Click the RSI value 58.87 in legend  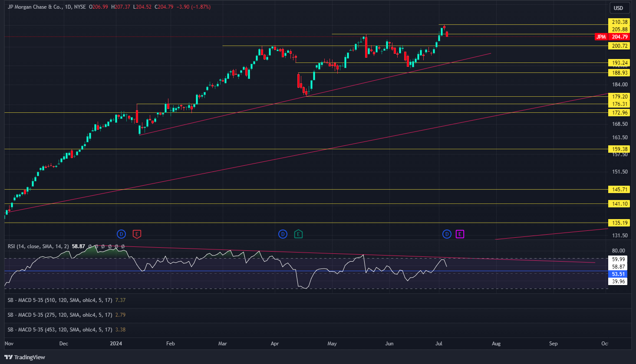click(79, 246)
